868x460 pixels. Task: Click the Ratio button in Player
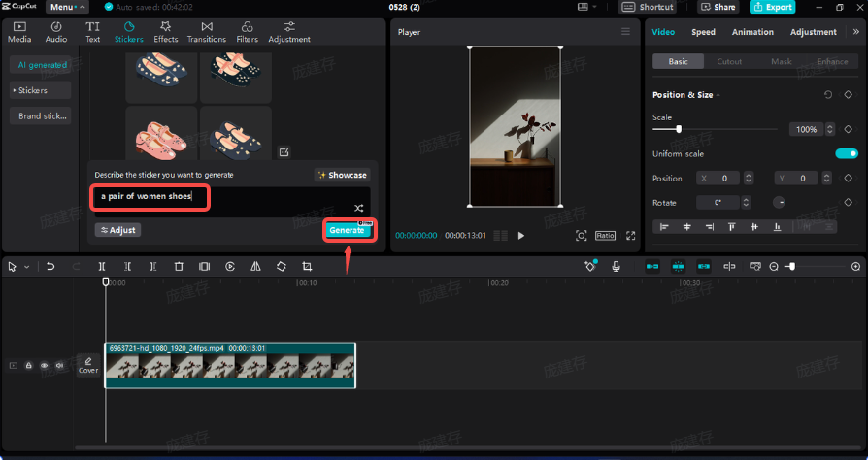click(x=605, y=235)
